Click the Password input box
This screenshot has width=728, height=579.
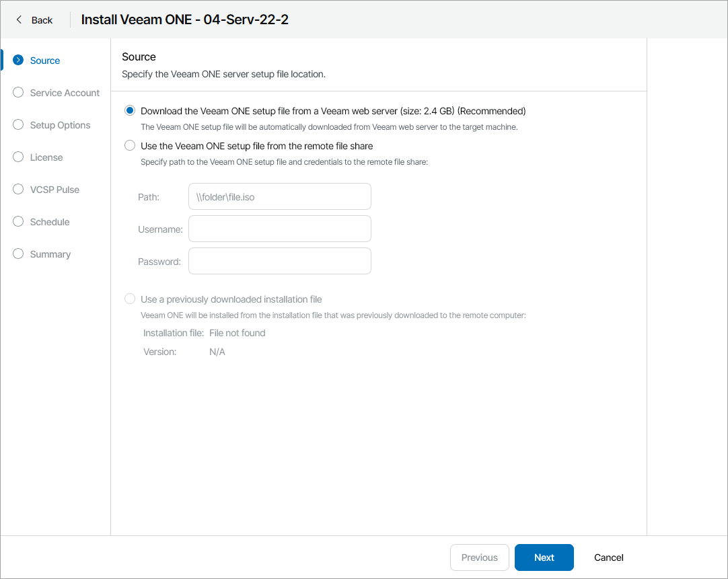click(x=280, y=261)
